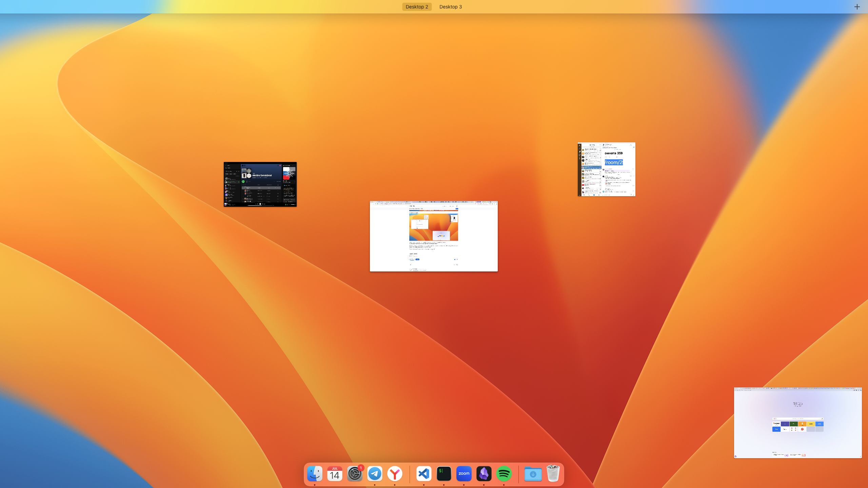Open the Terminal dock icon
This screenshot has width=868, height=488.
(x=444, y=474)
